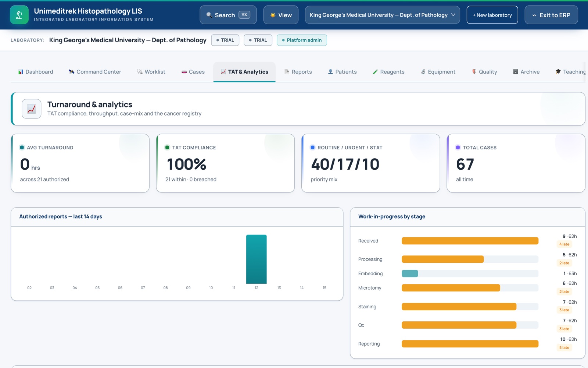
Task: Click '21 within · 0 breached' text
Action: click(191, 179)
